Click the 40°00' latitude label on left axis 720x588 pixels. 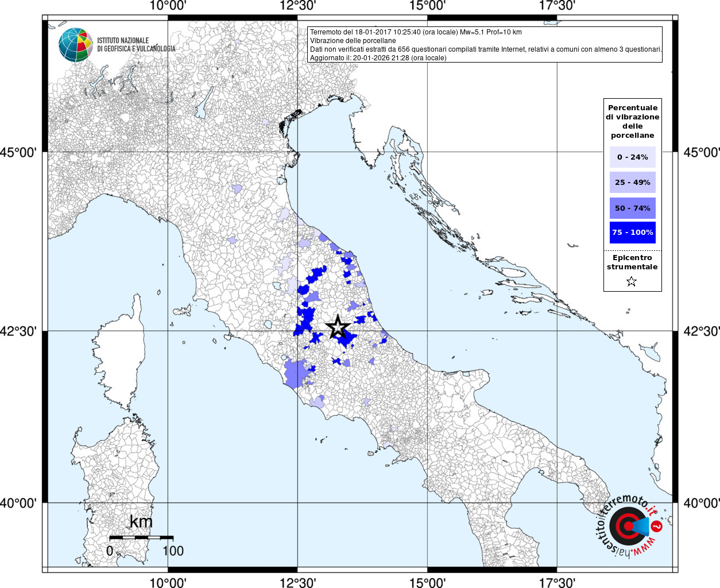click(18, 503)
